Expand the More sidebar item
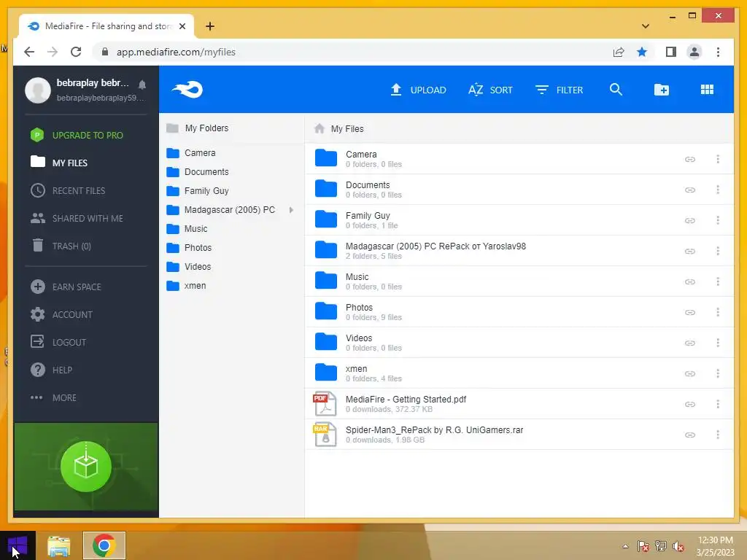Viewport: 747px width, 560px height. coord(53,397)
